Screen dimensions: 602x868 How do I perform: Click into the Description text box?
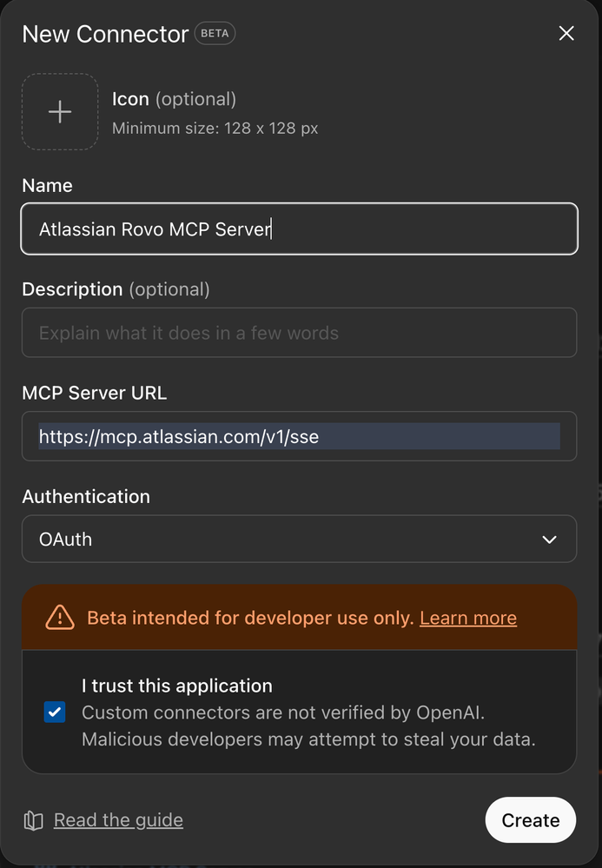tap(299, 333)
